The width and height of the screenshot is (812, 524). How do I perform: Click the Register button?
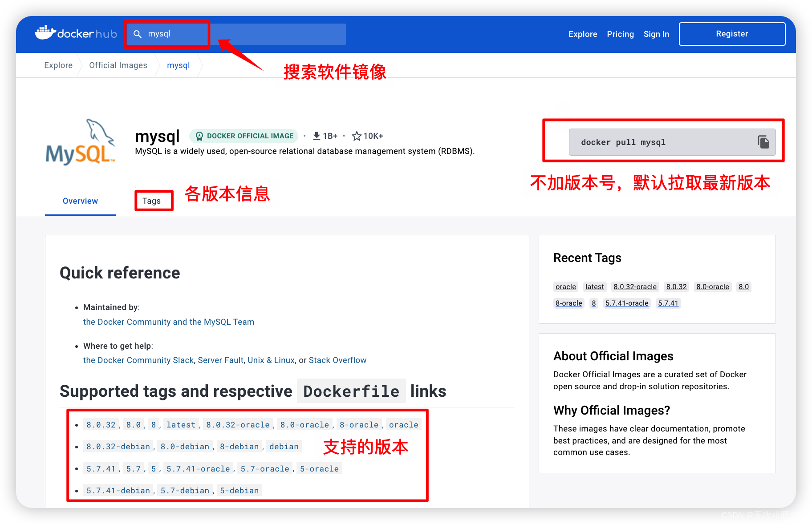pyautogui.click(x=732, y=34)
